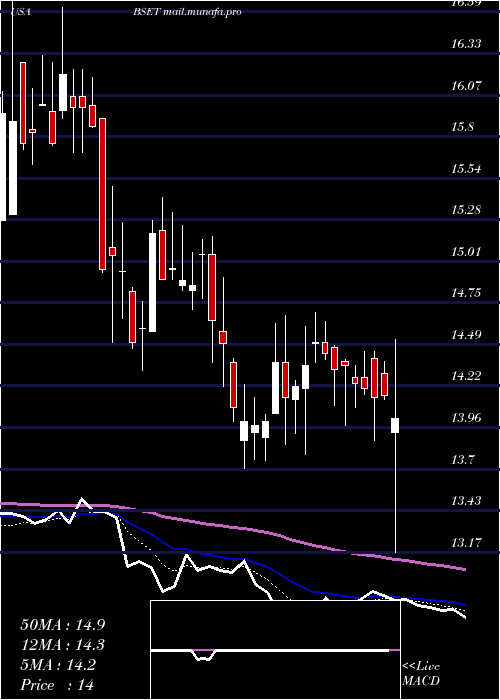This screenshot has height=700, width=500.
Task: Select the 15.8 price axis label
Action: coord(462,127)
